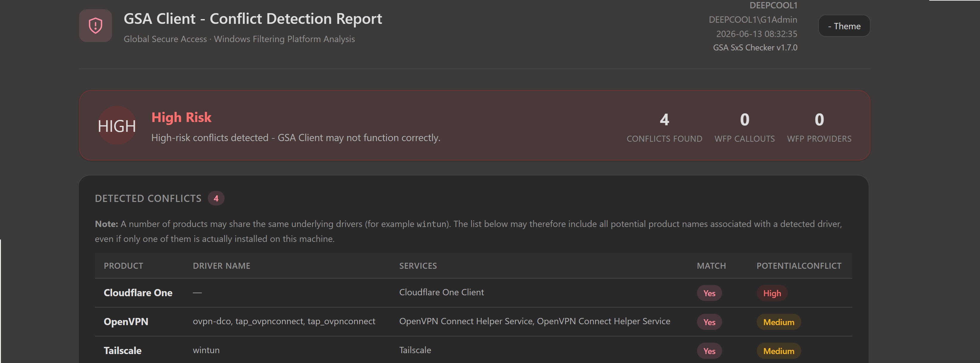Click the 0 WFP Callouts stat
This screenshot has height=363, width=980.
(744, 127)
